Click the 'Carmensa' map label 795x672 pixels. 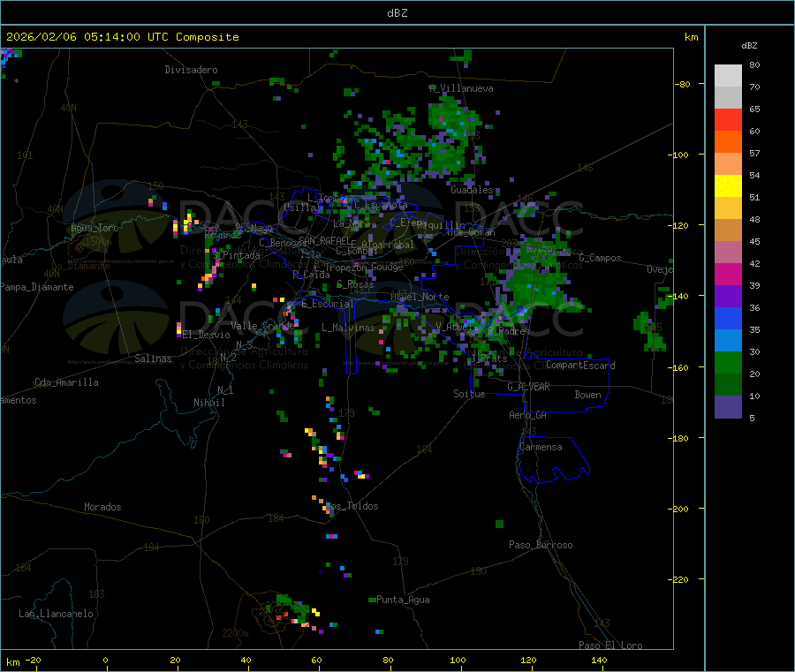point(541,447)
